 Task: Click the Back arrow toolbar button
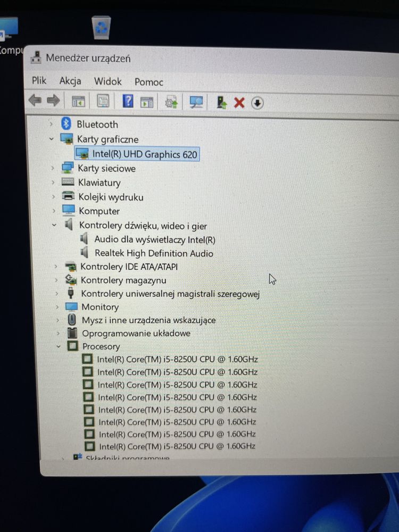(35, 101)
